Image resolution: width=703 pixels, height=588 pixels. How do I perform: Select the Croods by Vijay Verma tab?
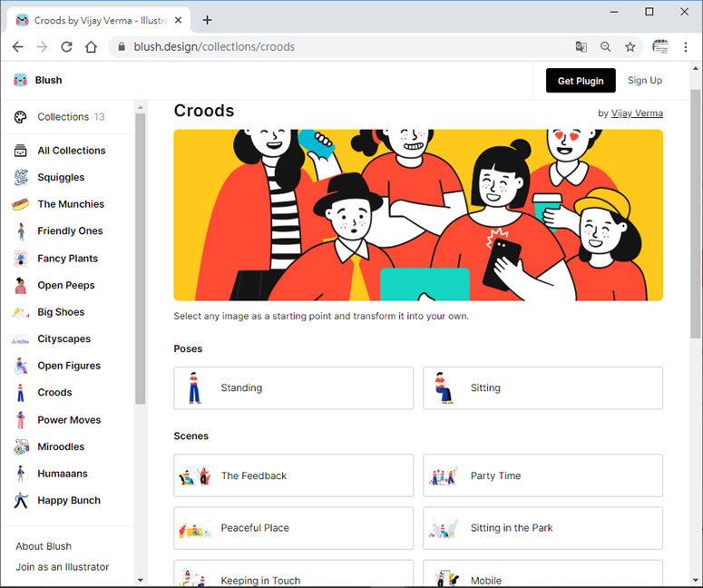pos(99,20)
